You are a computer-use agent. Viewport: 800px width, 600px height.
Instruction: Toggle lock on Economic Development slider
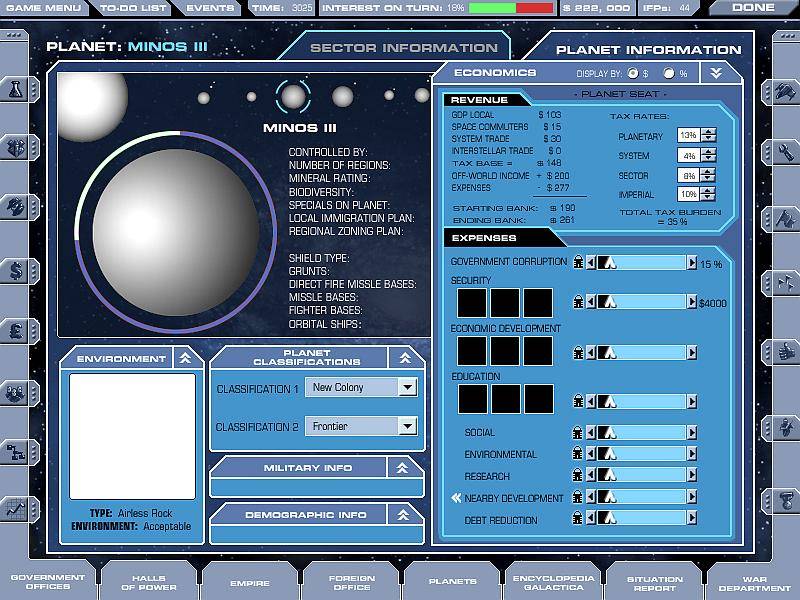[578, 352]
